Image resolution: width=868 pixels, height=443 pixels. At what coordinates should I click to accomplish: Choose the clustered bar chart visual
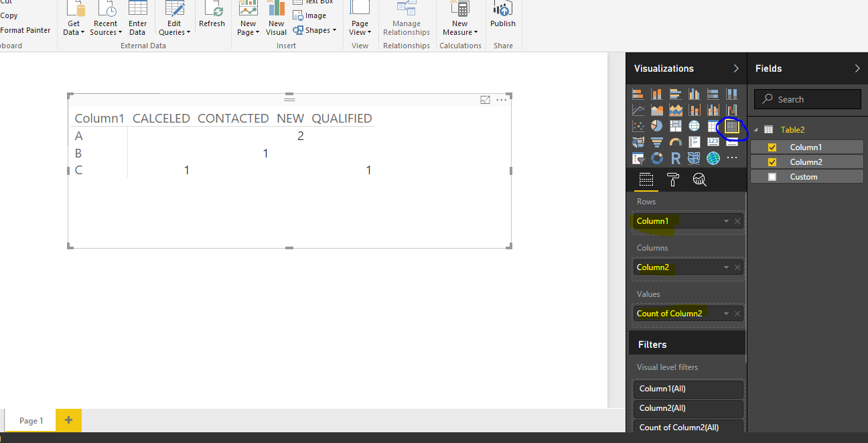tap(675, 94)
